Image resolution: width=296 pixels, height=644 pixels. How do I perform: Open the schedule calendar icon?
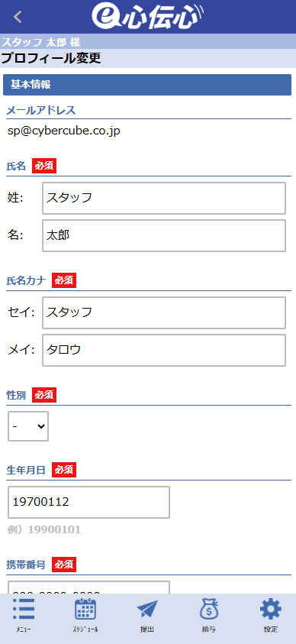click(x=85, y=609)
